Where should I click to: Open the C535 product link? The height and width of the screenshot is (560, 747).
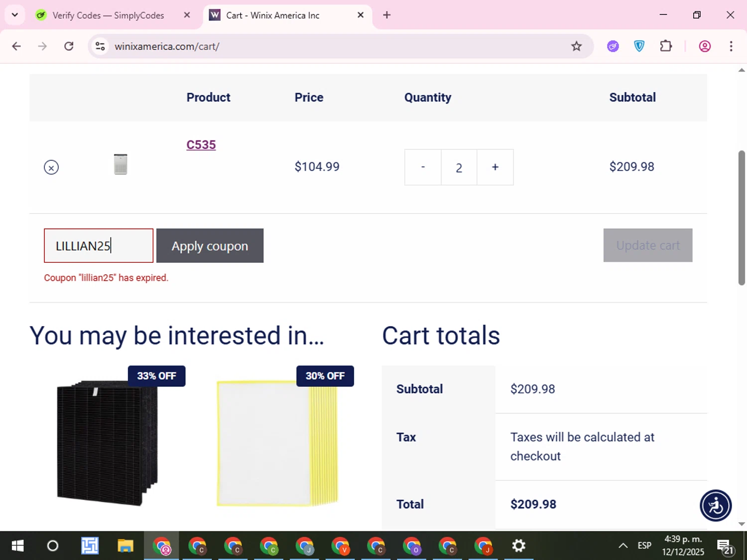click(201, 145)
